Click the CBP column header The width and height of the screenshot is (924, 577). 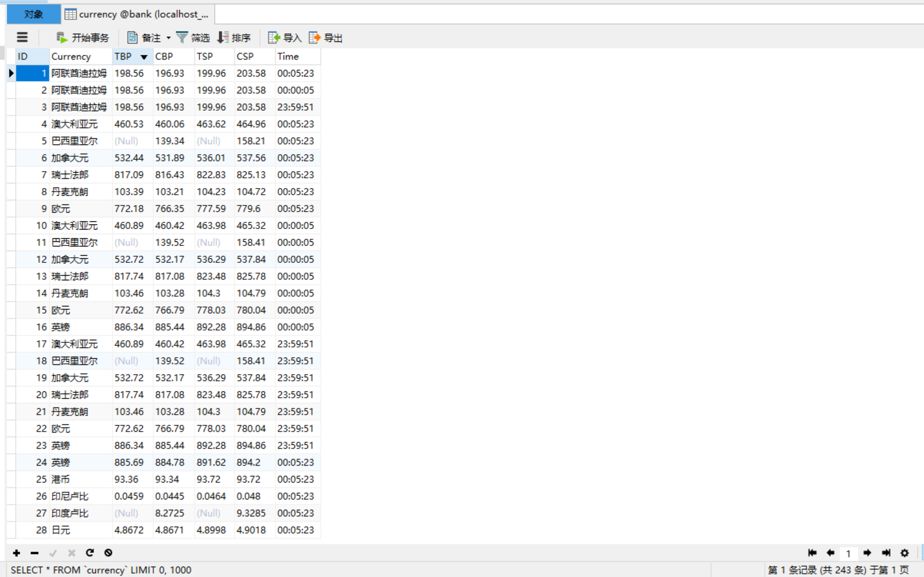pos(174,56)
